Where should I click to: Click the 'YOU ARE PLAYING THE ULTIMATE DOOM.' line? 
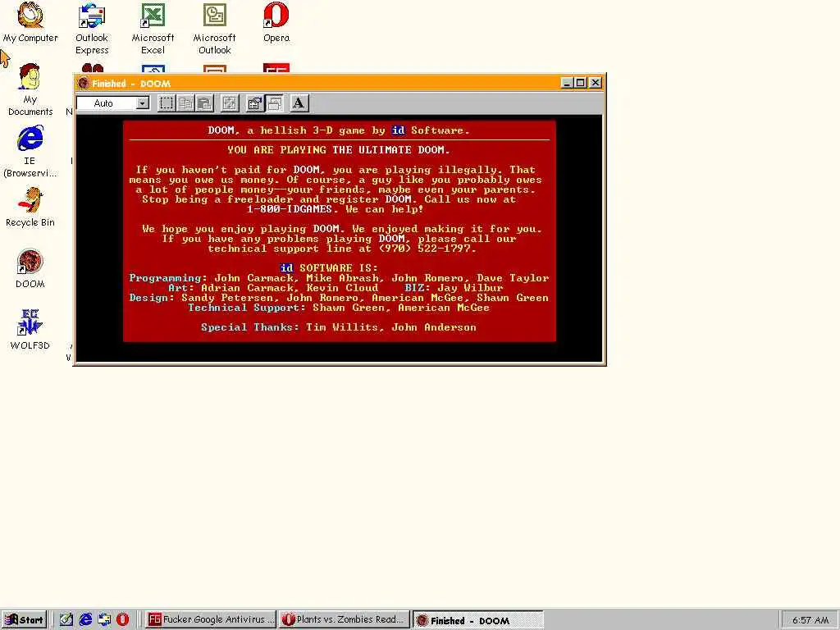tap(339, 150)
